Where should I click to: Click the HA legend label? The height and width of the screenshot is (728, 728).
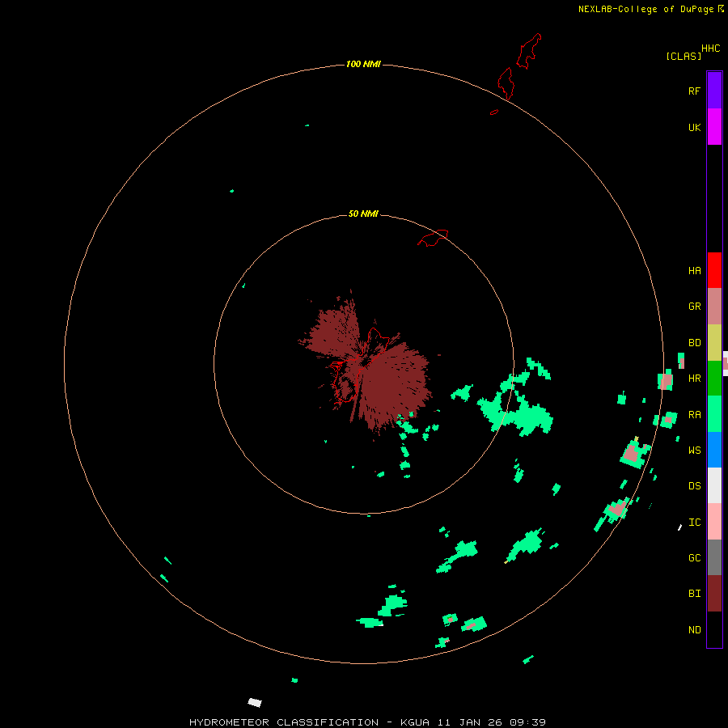(x=694, y=271)
